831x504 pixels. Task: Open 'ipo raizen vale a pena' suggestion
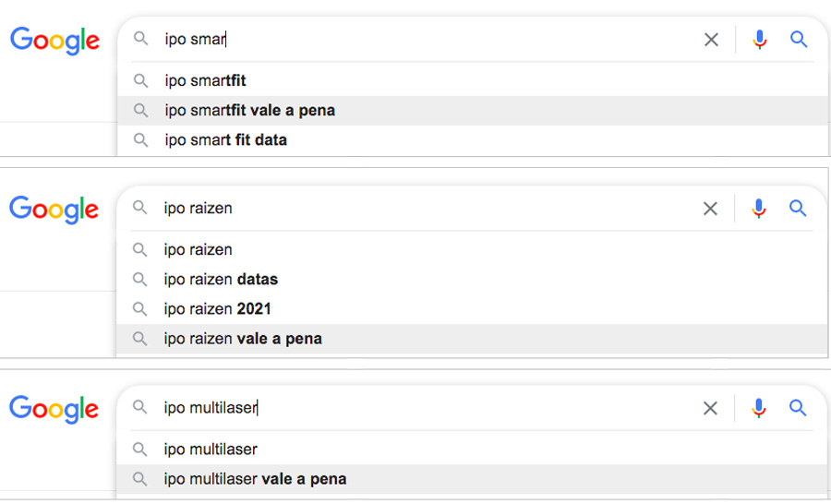pyautogui.click(x=243, y=339)
